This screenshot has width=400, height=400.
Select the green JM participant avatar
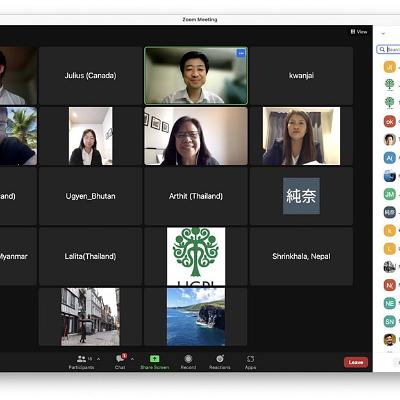pyautogui.click(x=390, y=194)
